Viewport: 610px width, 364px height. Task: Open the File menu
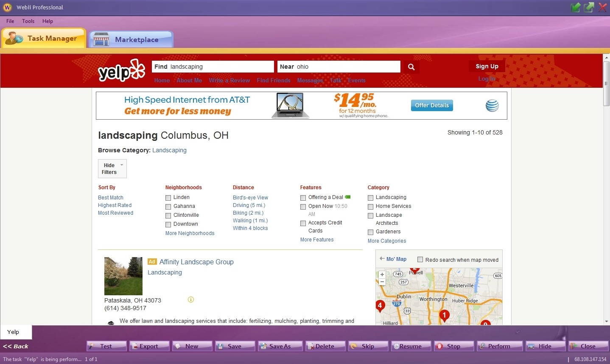[10, 21]
